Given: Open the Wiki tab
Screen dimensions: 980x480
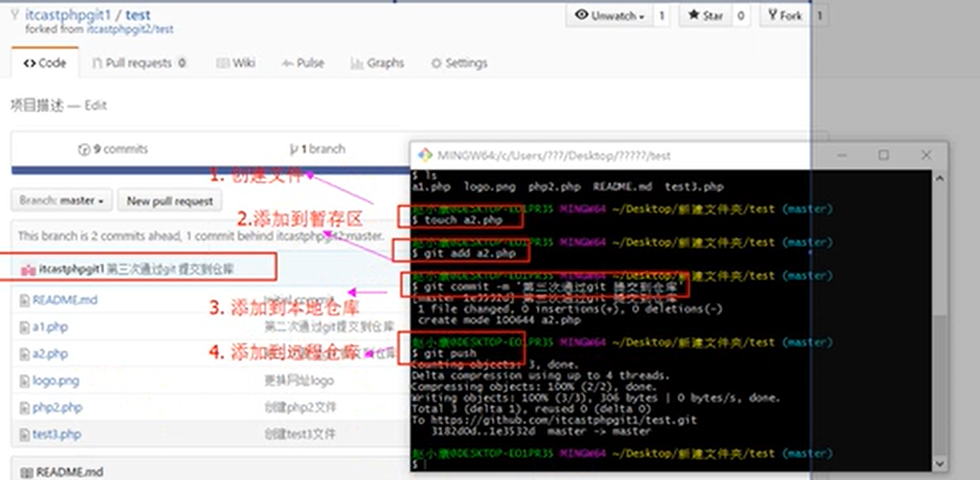Looking at the screenshot, I should click(x=236, y=63).
